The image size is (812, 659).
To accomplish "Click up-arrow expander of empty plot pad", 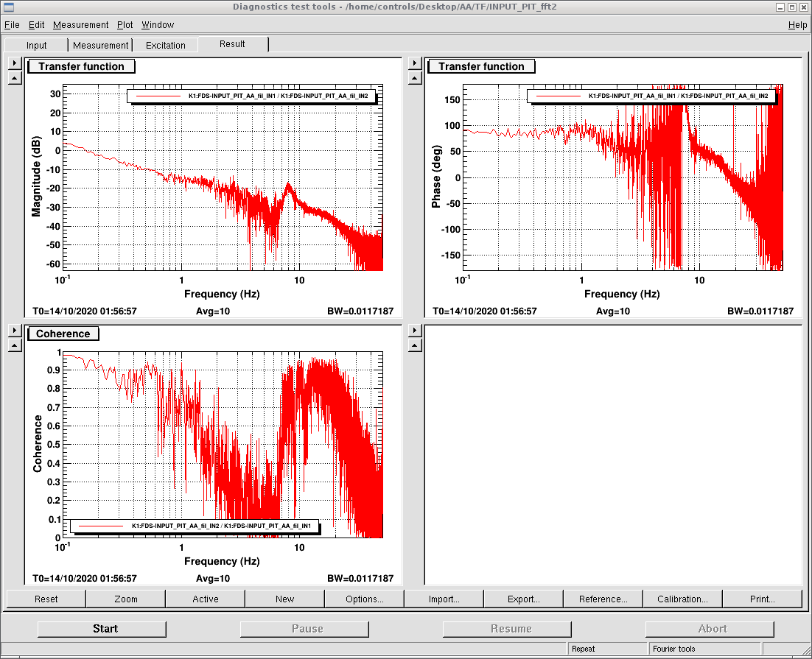I will click(415, 346).
